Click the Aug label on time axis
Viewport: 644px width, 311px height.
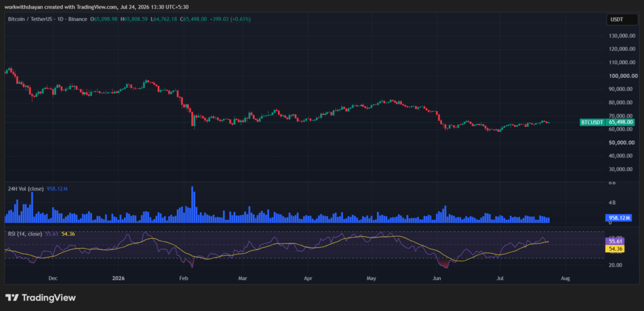565,278
